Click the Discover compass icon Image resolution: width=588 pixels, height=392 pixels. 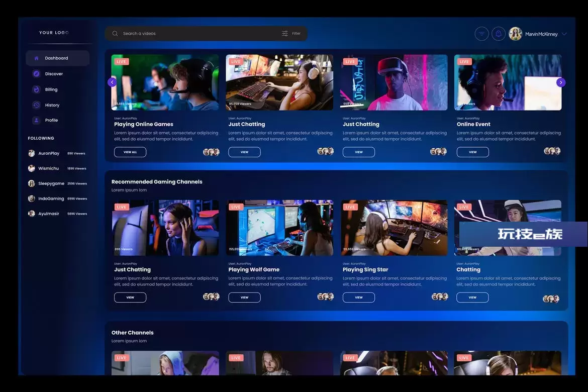click(x=36, y=74)
